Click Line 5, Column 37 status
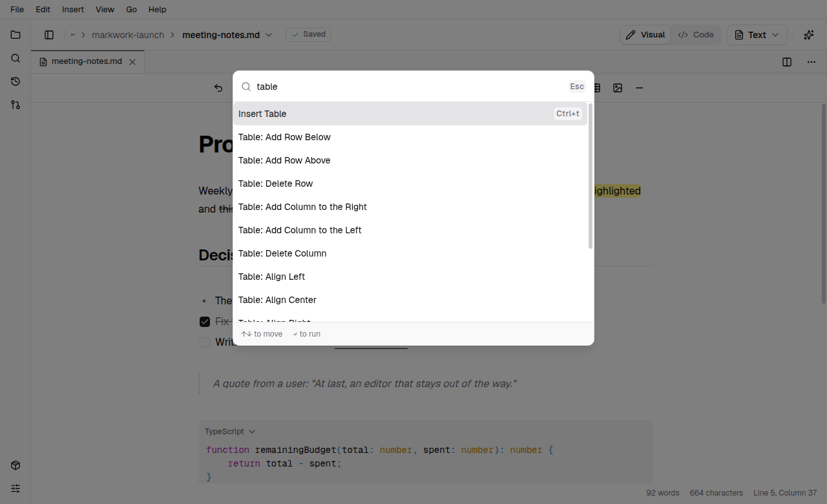827x504 pixels. click(785, 493)
